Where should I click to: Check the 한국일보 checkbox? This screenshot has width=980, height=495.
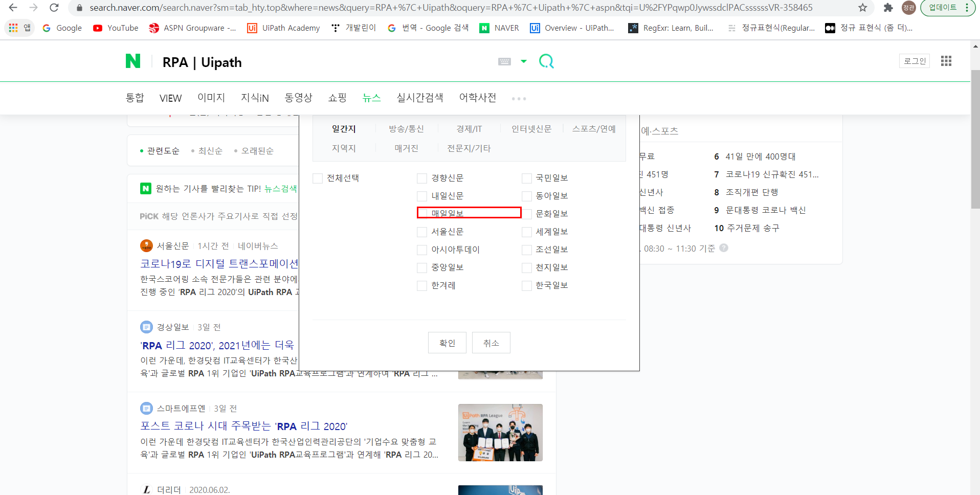tap(527, 285)
